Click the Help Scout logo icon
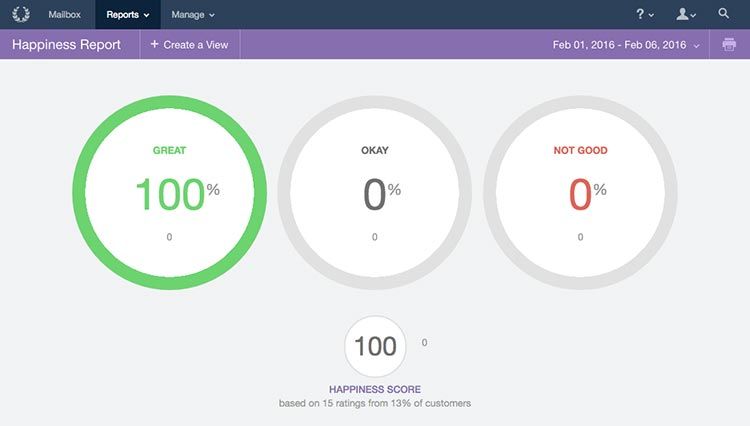Image resolution: width=750 pixels, height=426 pixels. [x=20, y=14]
